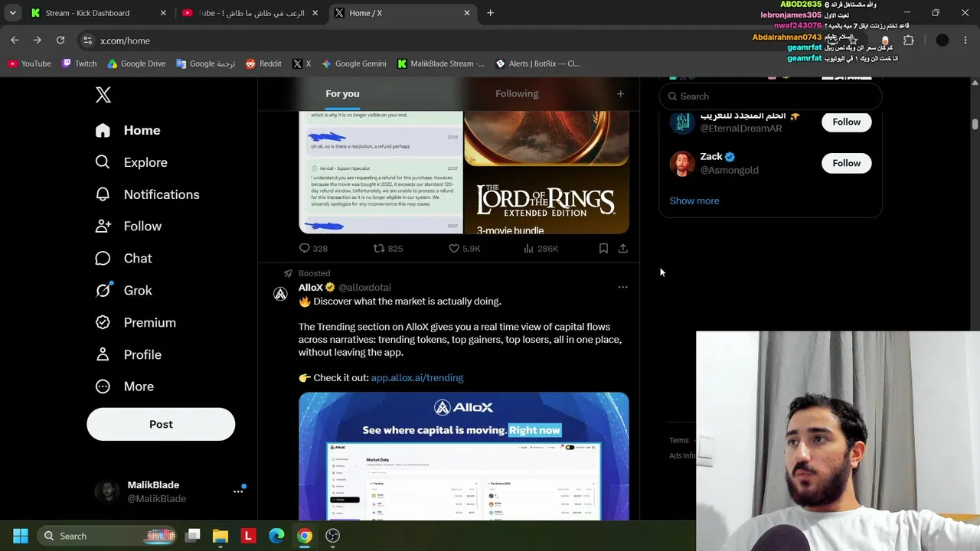Viewport: 980px width, 551px height.
Task: Click the white Post button
Action: pos(161,424)
